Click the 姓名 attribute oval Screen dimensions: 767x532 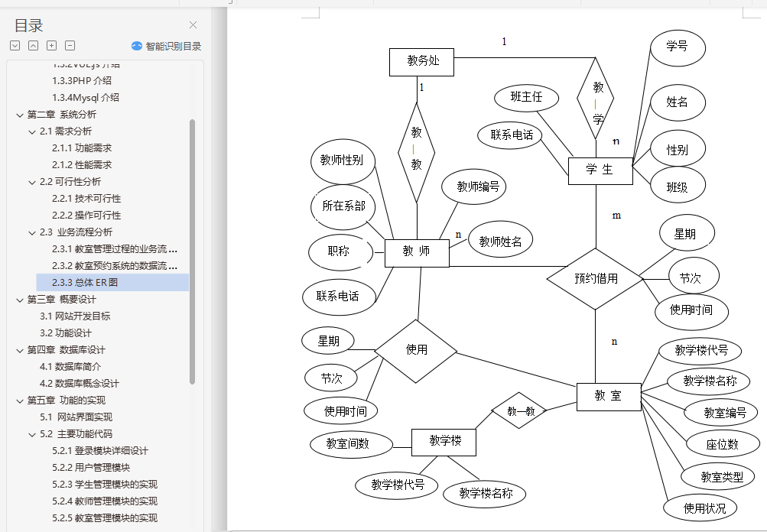(x=678, y=102)
